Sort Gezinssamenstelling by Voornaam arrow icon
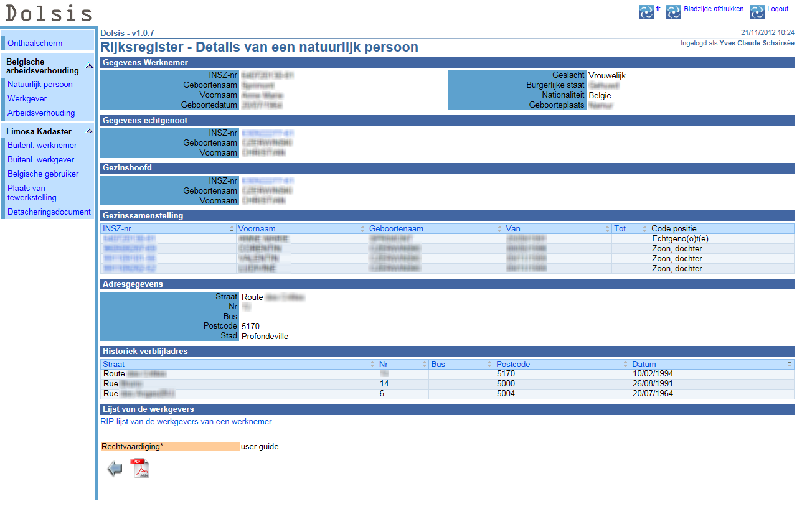This screenshot has height=532, width=797. (x=363, y=229)
